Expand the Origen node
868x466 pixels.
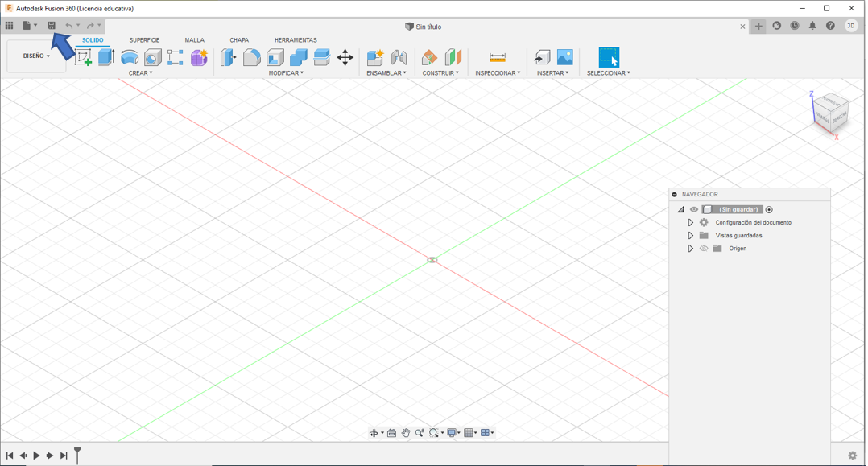pos(690,249)
